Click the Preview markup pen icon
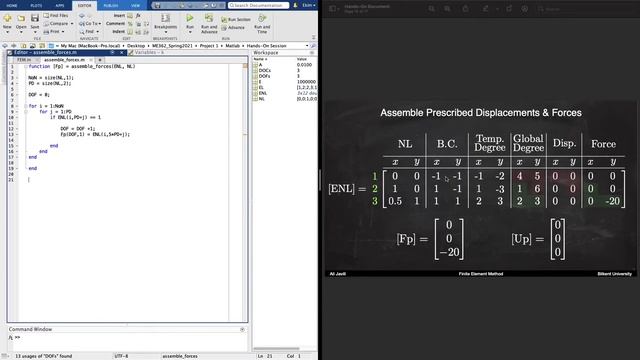This screenshot has height=360, width=640. click(486, 9)
